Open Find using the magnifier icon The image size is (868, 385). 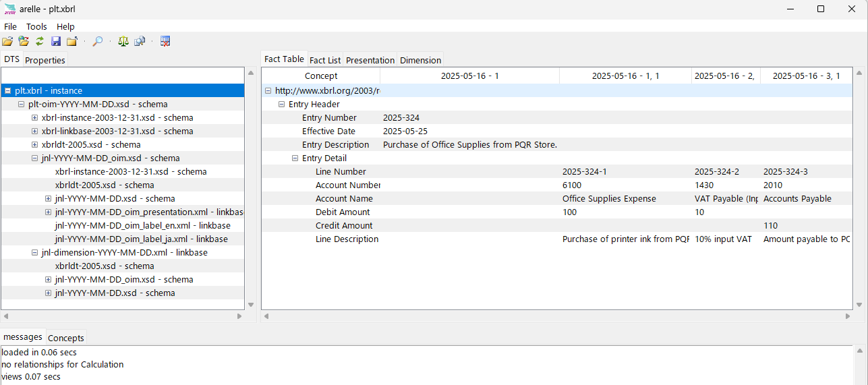pos(98,42)
